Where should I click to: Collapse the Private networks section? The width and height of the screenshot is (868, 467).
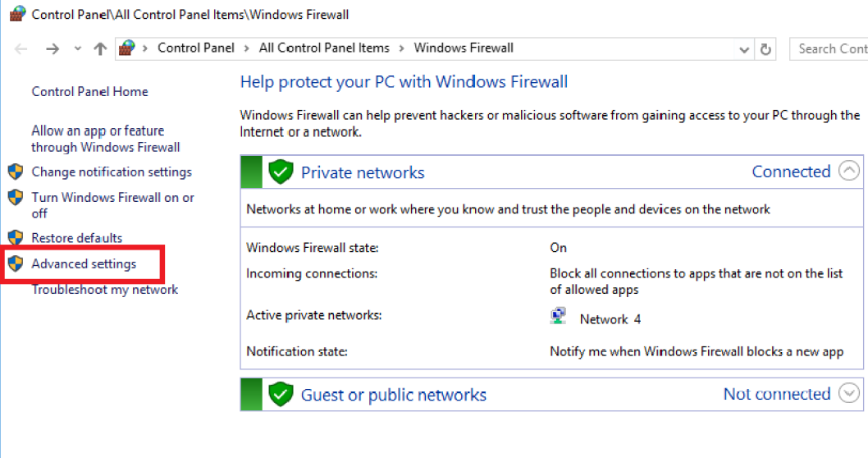tap(848, 171)
